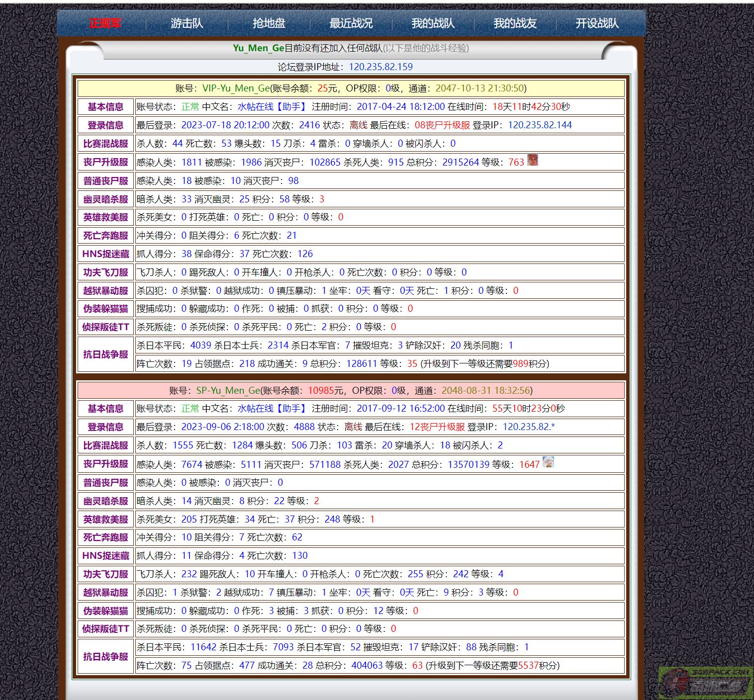
Task: Click SP 抗日战争服 total score 404063
Action: click(x=367, y=666)
